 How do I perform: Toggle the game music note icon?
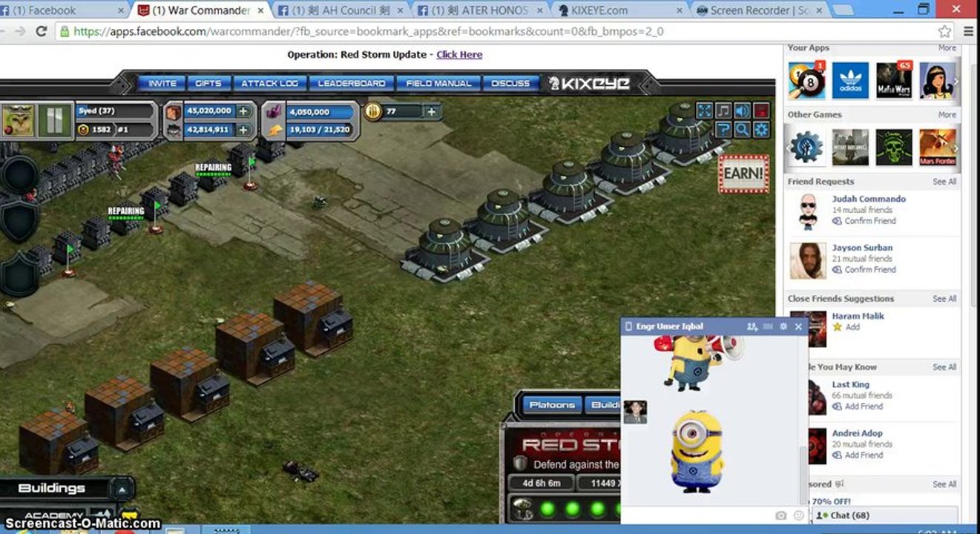(723, 111)
